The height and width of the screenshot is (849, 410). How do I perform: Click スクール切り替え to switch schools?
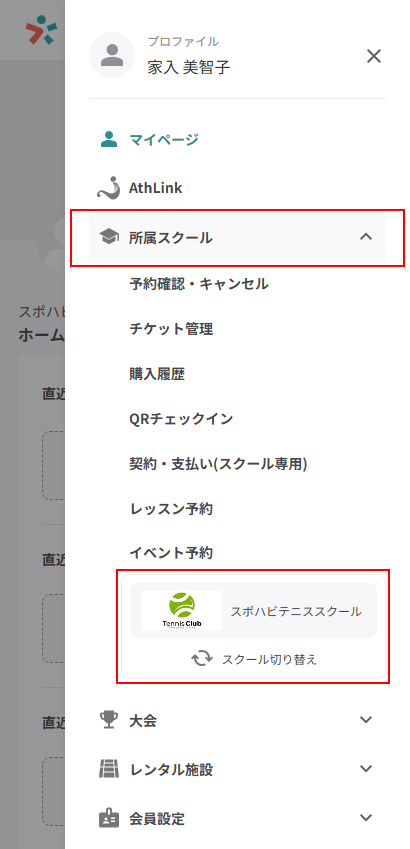coord(269,659)
